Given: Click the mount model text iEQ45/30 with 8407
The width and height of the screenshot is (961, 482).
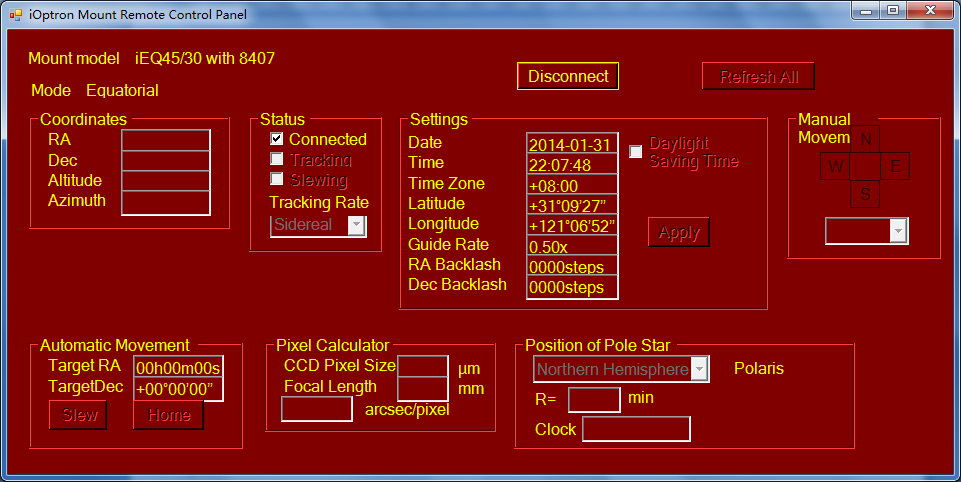Looking at the screenshot, I should tap(205, 58).
